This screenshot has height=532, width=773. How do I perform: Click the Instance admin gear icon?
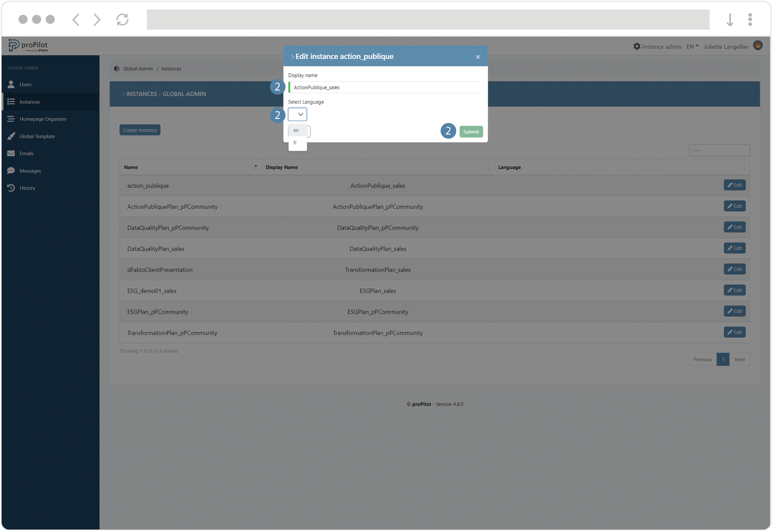[636, 46]
